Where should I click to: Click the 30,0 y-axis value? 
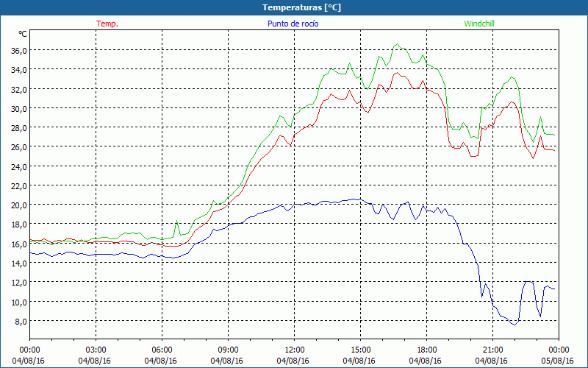point(19,108)
